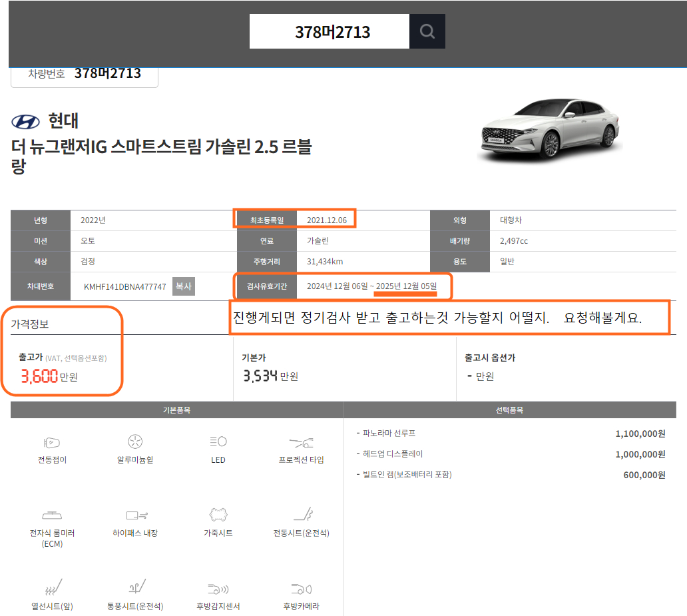Click the 하이패스 내장 icon
Screen dimensions: 687x616
click(135, 515)
